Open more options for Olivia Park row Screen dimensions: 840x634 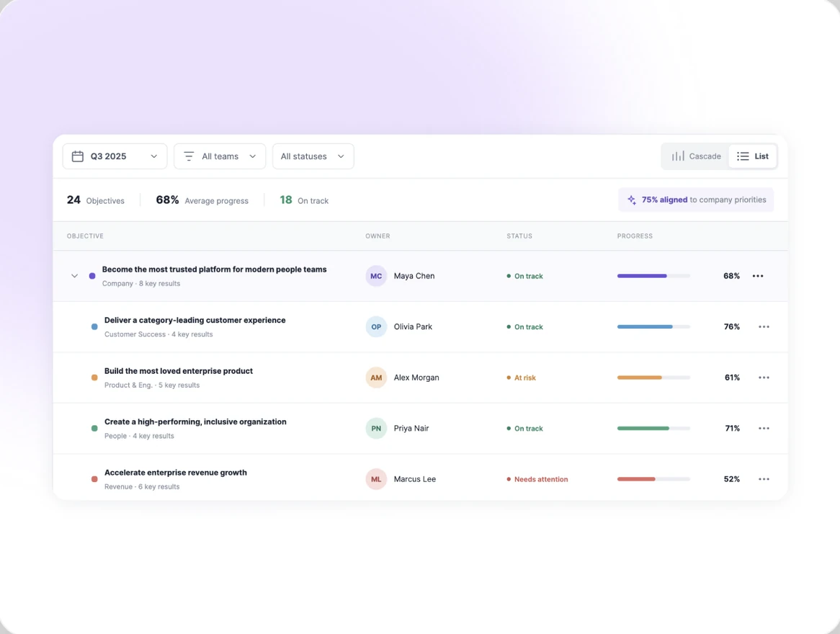764,327
